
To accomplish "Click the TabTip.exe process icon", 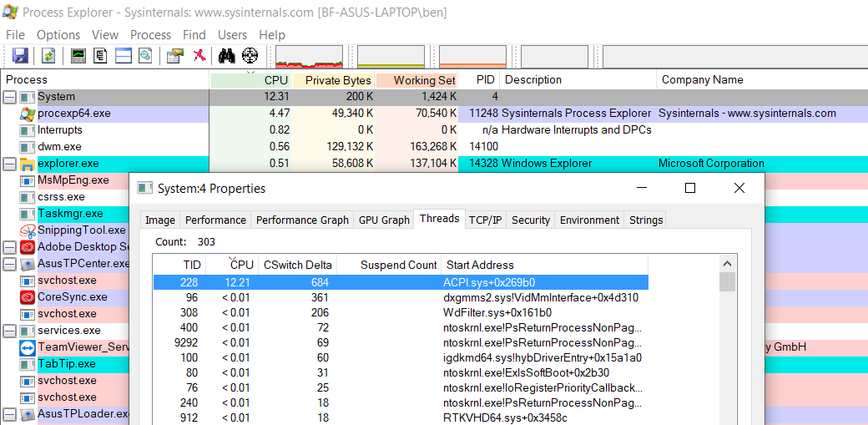I will [x=27, y=364].
